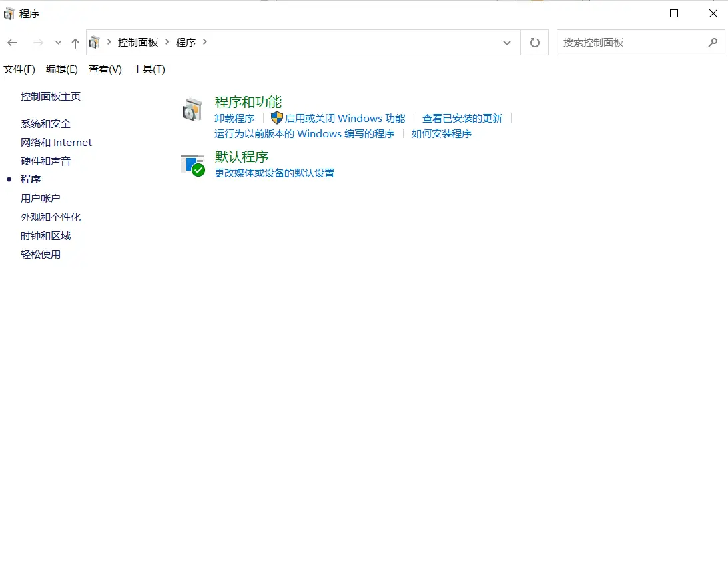
Task: Select 用户帐户 in sidebar
Action: click(x=41, y=199)
